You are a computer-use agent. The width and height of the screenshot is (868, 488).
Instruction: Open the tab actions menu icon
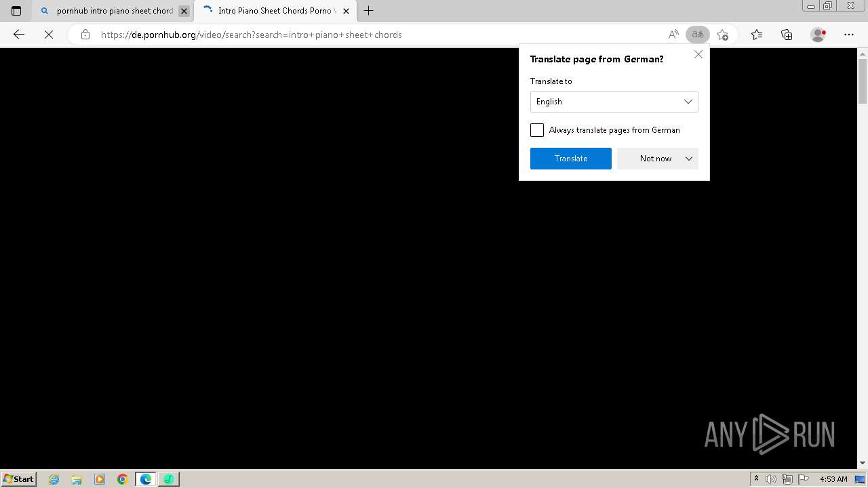16,11
